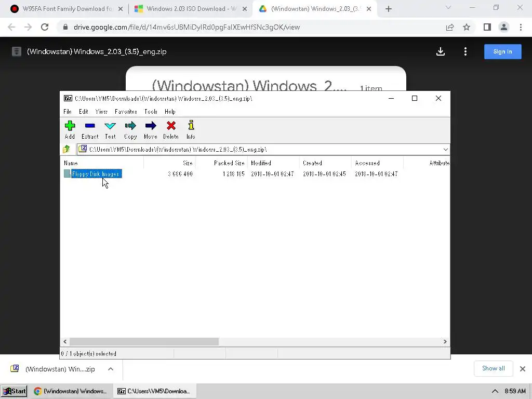
Task: Open the Info toolbar icon
Action: click(x=191, y=129)
